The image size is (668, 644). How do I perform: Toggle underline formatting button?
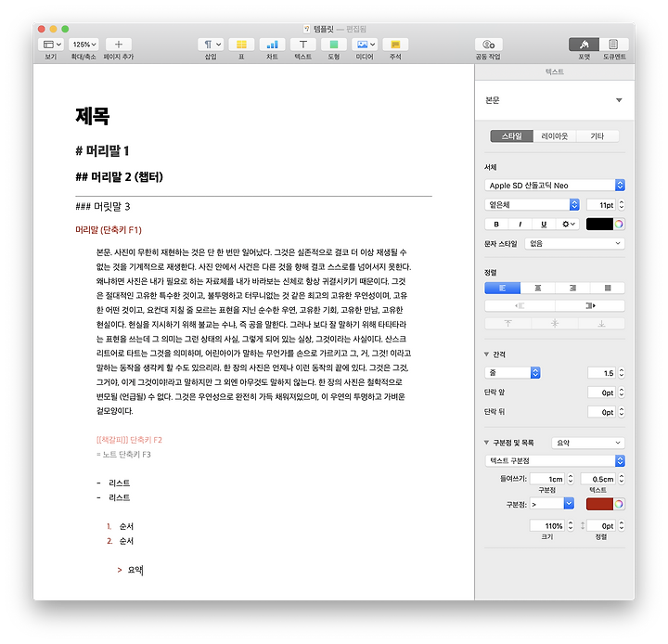coord(544,225)
